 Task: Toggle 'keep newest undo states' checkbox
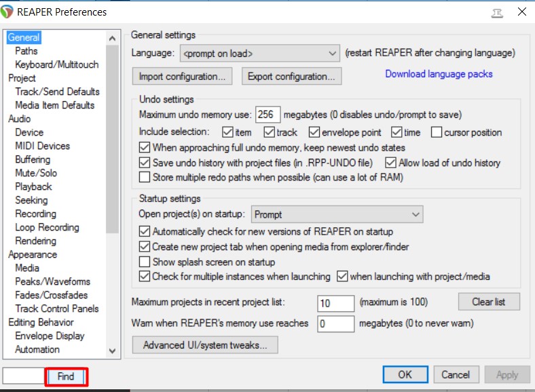tap(145, 148)
